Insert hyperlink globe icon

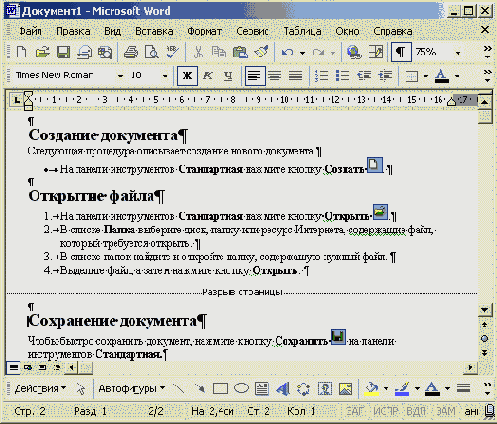tap(354, 52)
